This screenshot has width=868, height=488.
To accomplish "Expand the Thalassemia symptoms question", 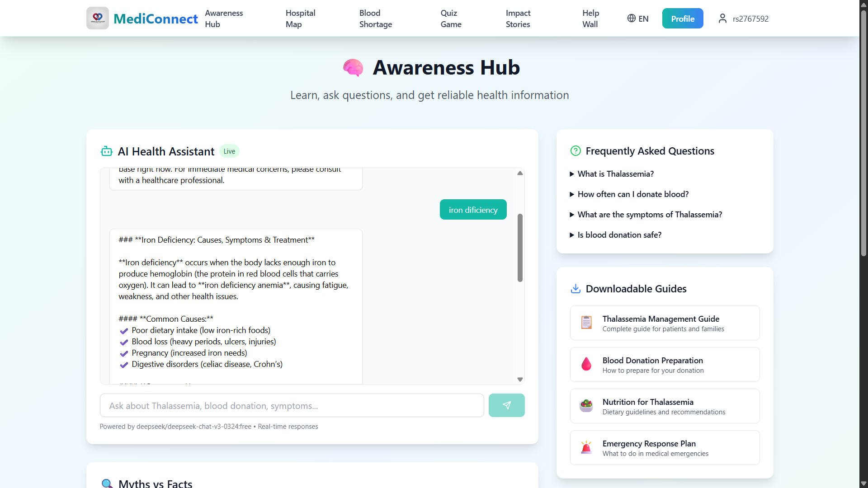I will click(650, 215).
